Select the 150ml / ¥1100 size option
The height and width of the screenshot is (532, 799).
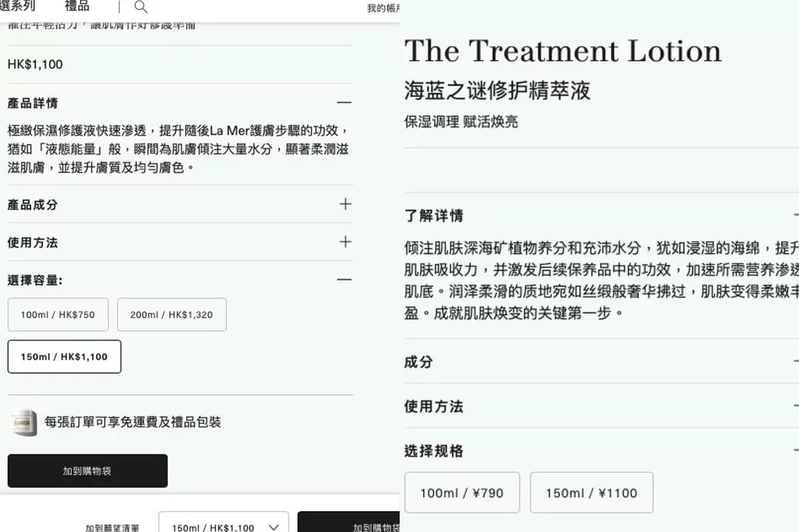click(x=592, y=492)
